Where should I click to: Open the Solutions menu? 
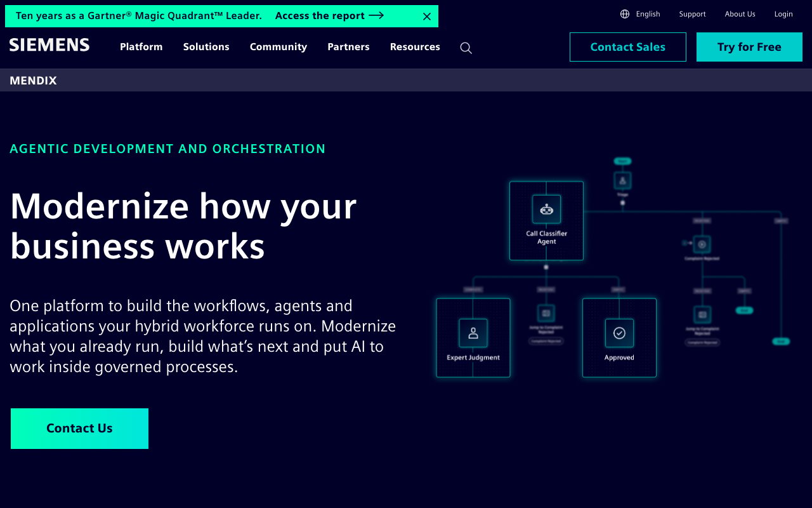point(206,47)
